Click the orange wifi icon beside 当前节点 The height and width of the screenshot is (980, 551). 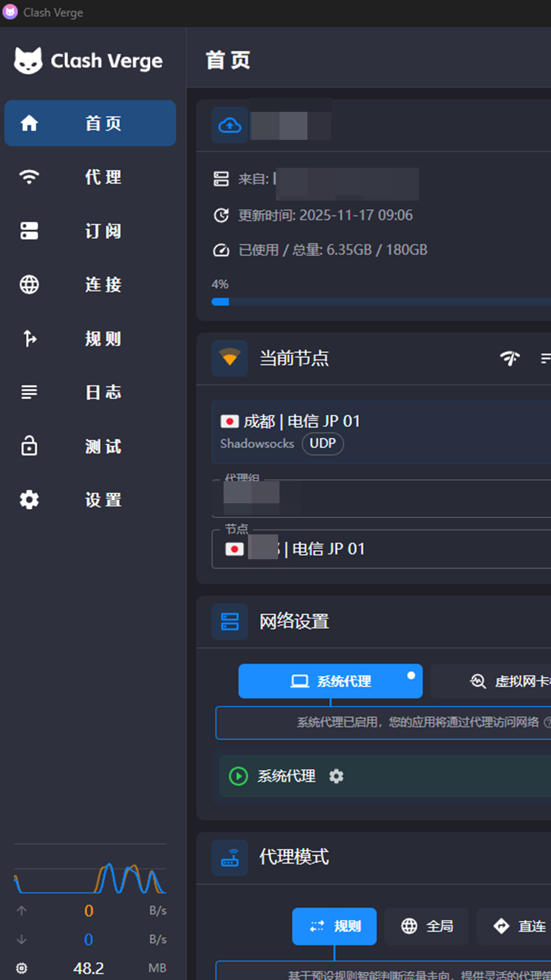[x=230, y=358]
